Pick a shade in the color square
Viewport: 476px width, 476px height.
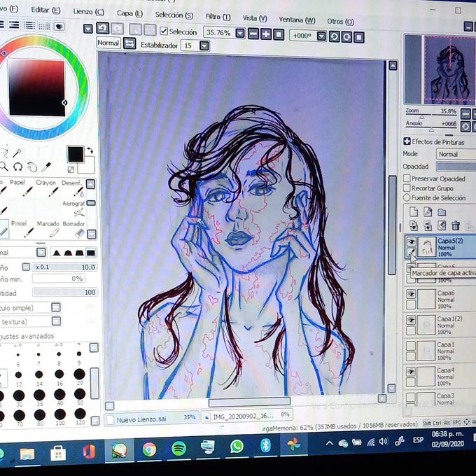click(37, 88)
